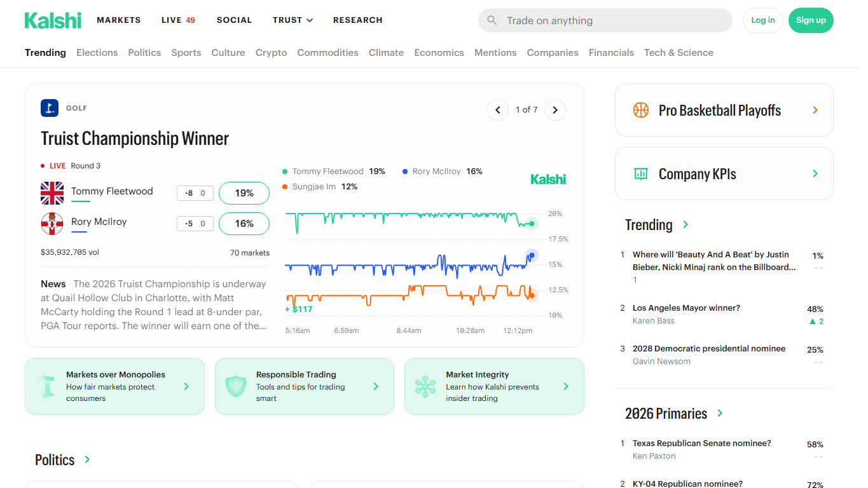This screenshot has width=868, height=488.
Task: Switch to the Crypto tab
Action: tap(272, 53)
